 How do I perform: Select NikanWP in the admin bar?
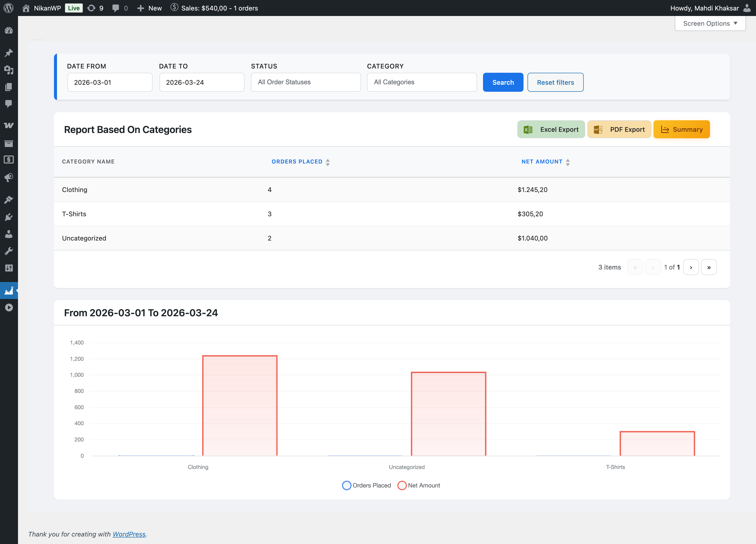point(47,8)
